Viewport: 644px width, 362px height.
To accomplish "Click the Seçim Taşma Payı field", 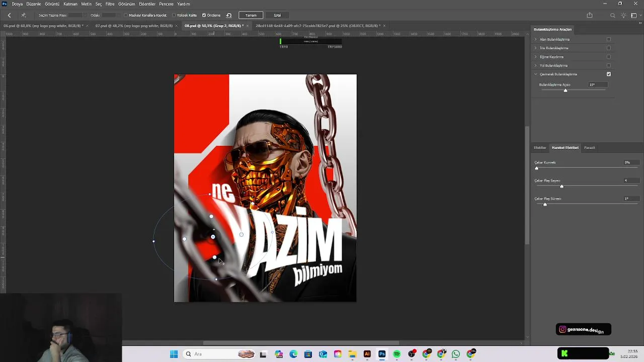I will tap(74, 15).
